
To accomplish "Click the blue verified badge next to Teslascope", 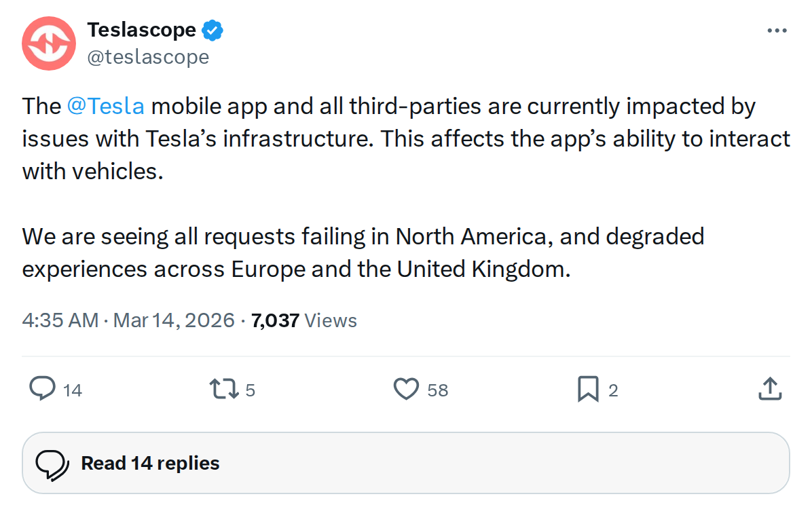I will pos(213,29).
